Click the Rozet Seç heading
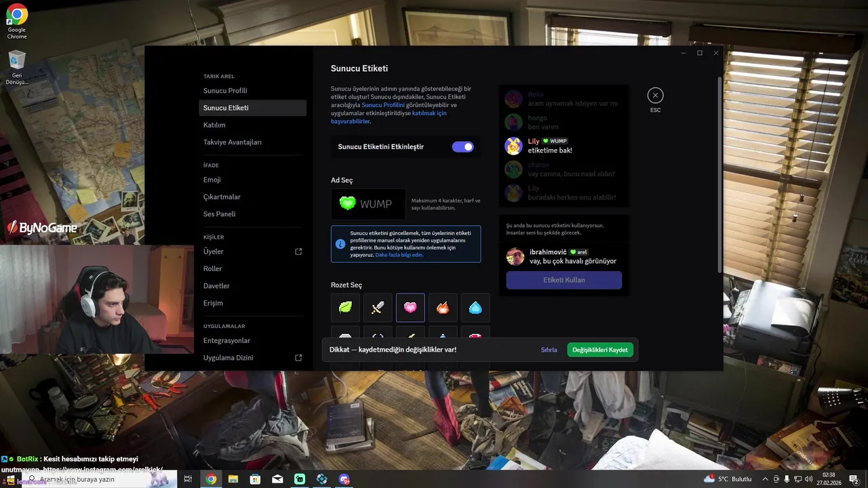The width and height of the screenshot is (868, 488). (x=347, y=285)
